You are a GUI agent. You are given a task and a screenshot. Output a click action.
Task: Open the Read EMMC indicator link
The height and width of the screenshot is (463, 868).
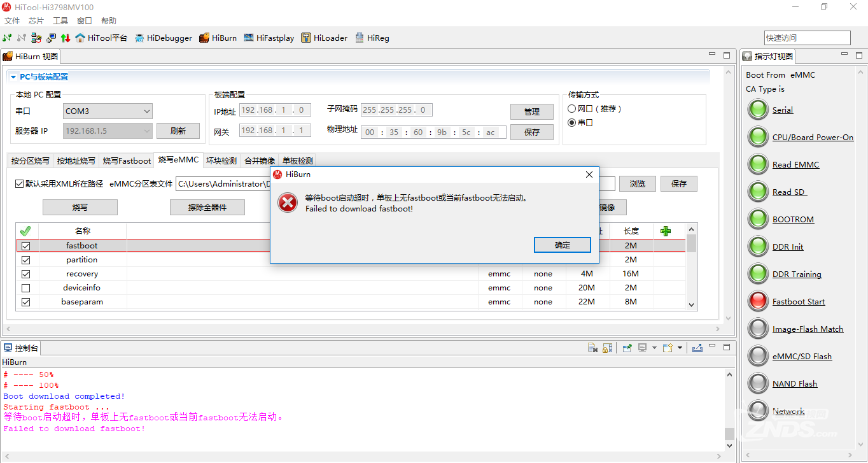coord(796,165)
